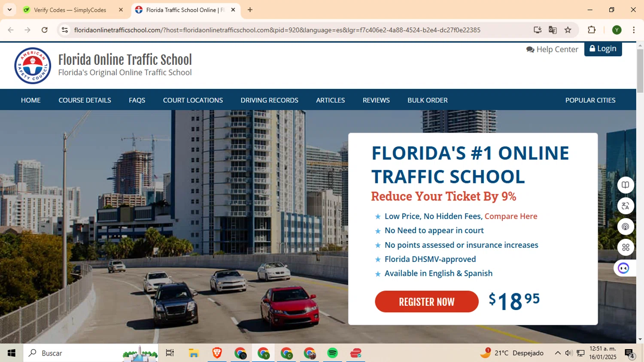Click the 'Florida DHSMV-approved' bullet text
The height and width of the screenshot is (362, 644).
(x=430, y=259)
